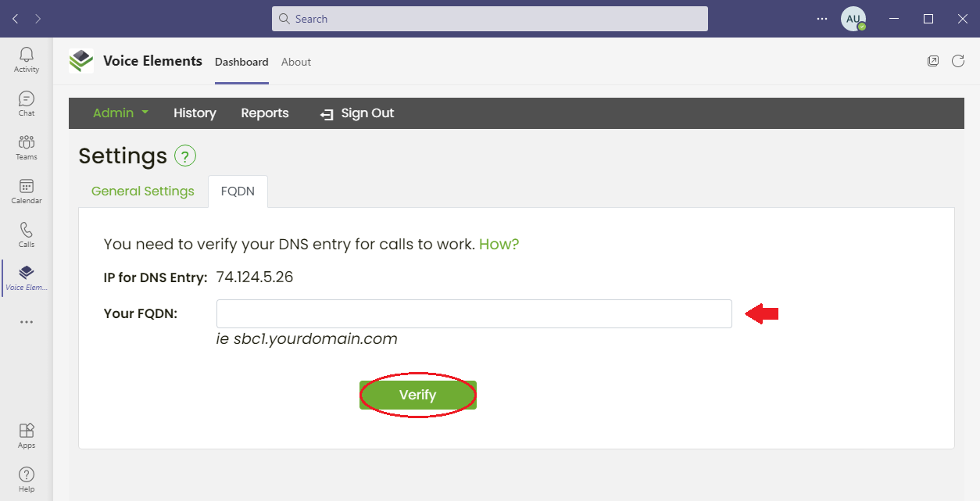Open the Help icon in sidebar
The image size is (980, 501).
(x=27, y=474)
